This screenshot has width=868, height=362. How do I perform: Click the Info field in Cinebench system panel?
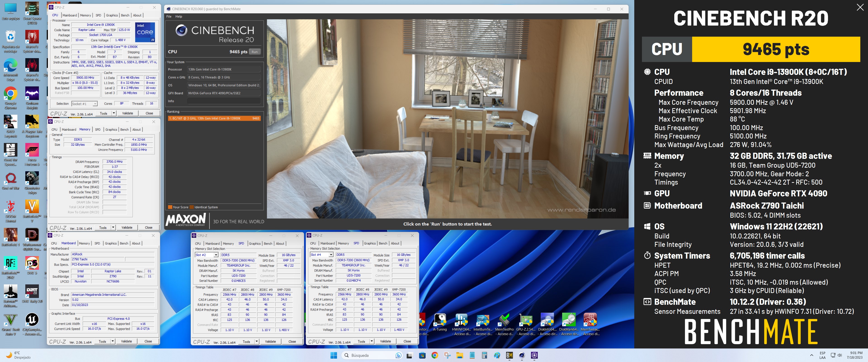224,101
